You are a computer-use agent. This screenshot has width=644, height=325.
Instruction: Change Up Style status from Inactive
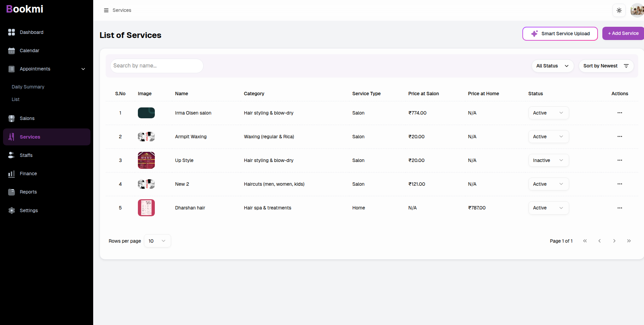(548, 160)
